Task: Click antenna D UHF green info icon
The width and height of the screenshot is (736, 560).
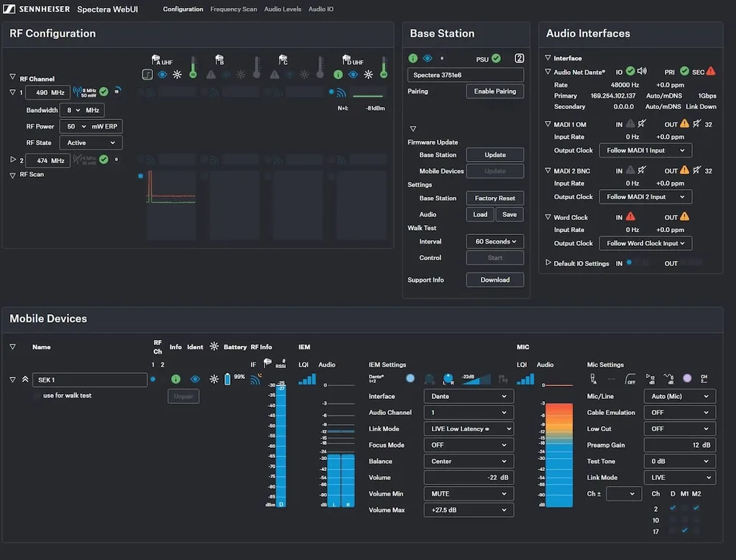Action: pyautogui.click(x=339, y=74)
